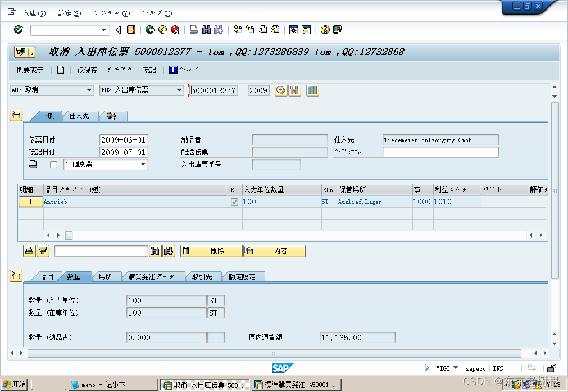
Task: Click the green Back arrow icon
Action: (x=149, y=30)
